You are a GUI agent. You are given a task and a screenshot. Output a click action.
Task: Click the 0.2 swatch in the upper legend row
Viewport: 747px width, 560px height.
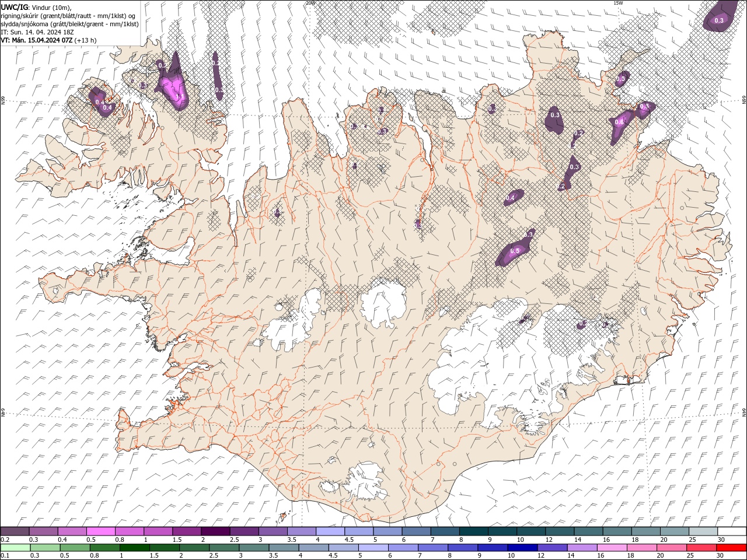(15, 531)
